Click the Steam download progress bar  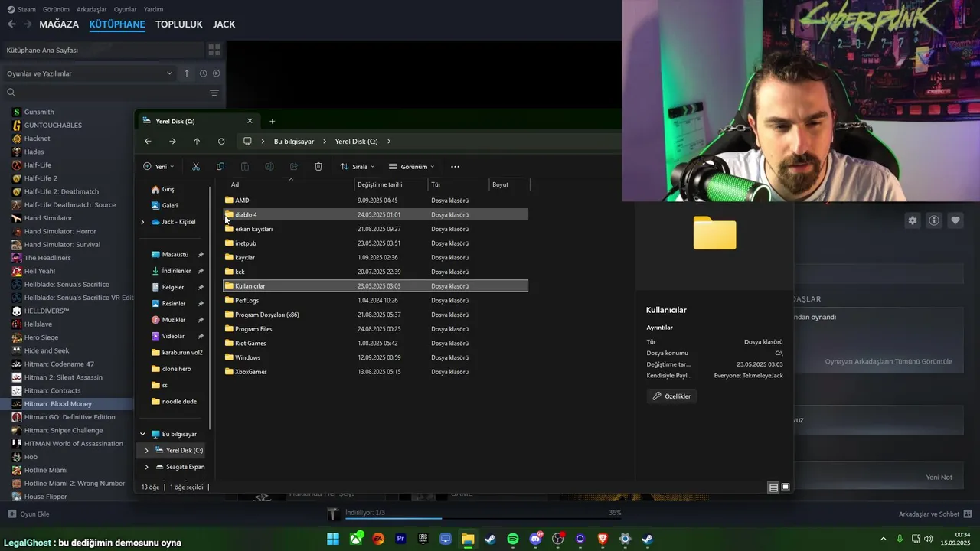tap(483, 518)
